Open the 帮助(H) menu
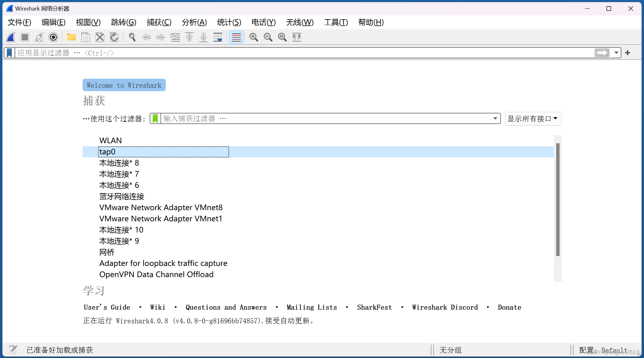The image size is (644, 358). [371, 22]
